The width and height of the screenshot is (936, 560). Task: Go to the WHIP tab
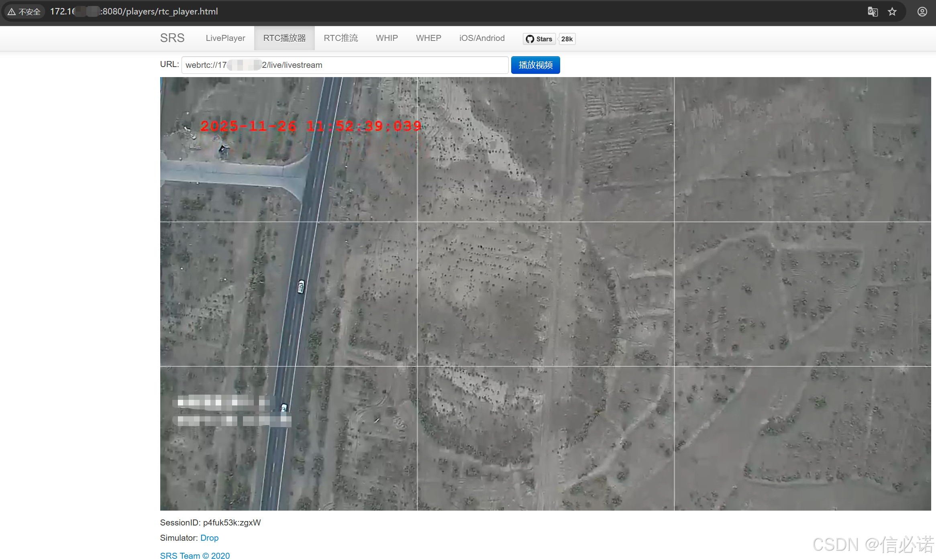point(387,38)
